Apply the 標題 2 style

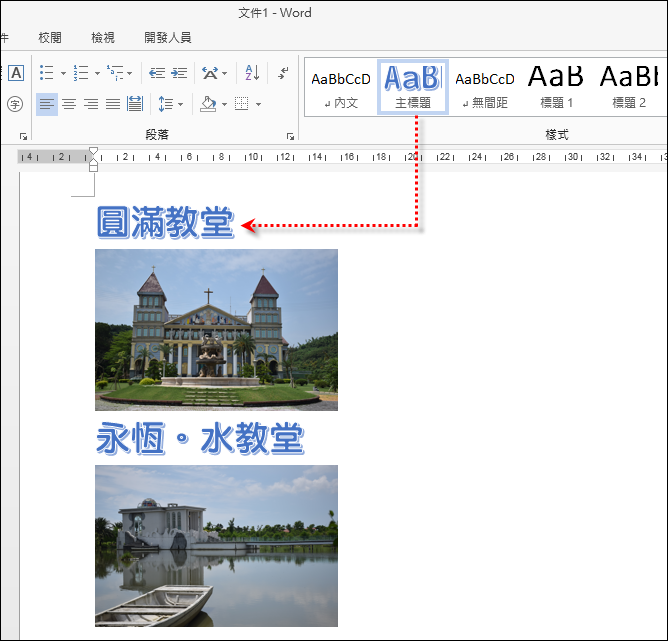629,88
